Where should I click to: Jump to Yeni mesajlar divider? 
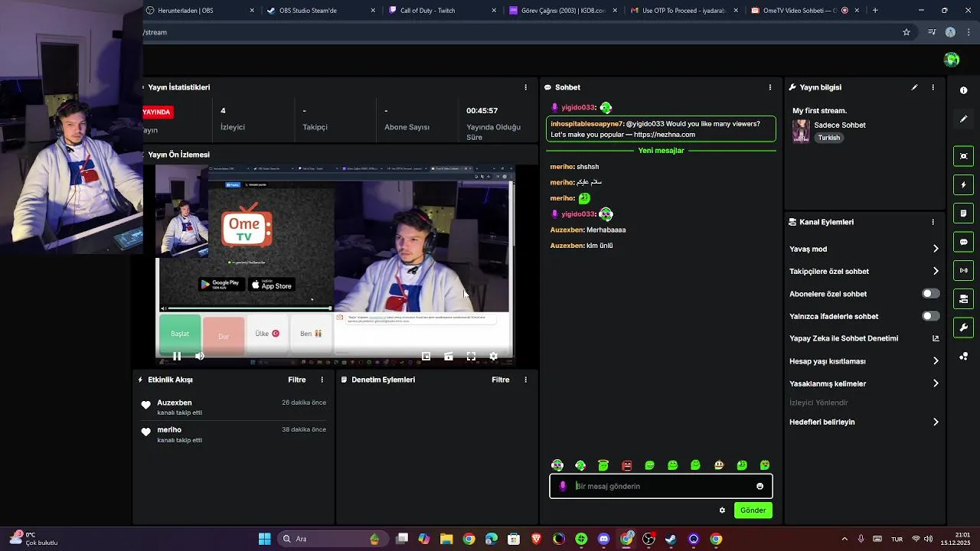(661, 151)
